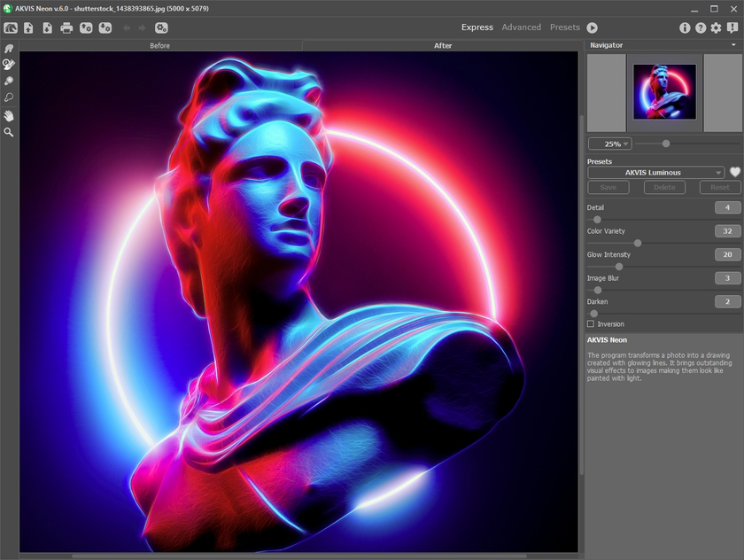Collapse the Navigator panel arrow
Image resolution: width=744 pixels, height=560 pixels.
[733, 44]
